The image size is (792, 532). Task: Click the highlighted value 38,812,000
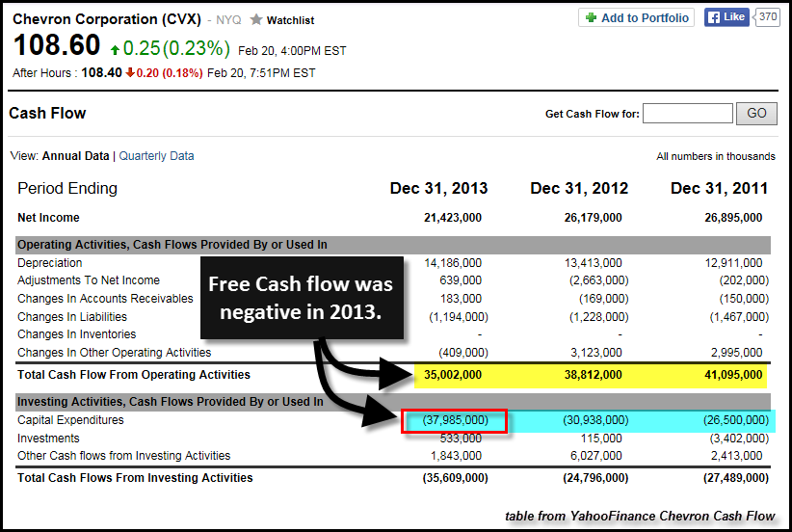pos(593,375)
